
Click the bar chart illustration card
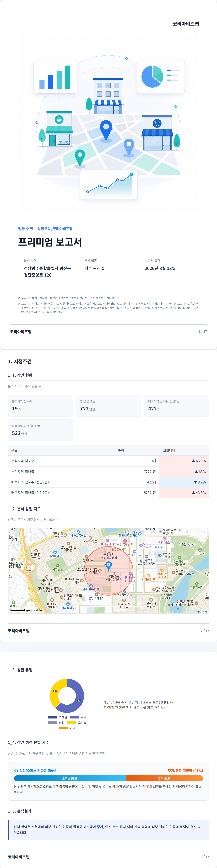click(x=55, y=76)
